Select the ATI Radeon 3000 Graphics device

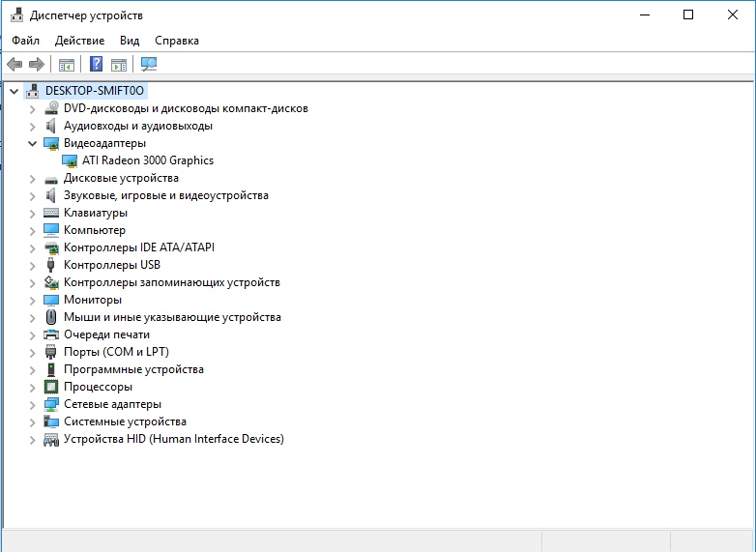point(148,160)
